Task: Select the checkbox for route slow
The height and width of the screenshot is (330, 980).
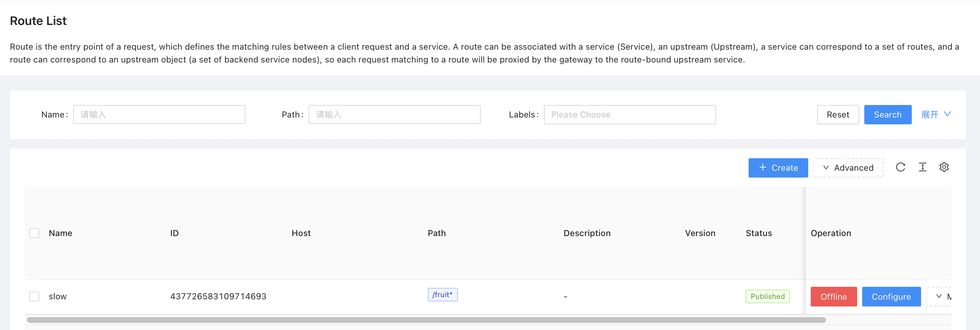Action: click(x=34, y=296)
